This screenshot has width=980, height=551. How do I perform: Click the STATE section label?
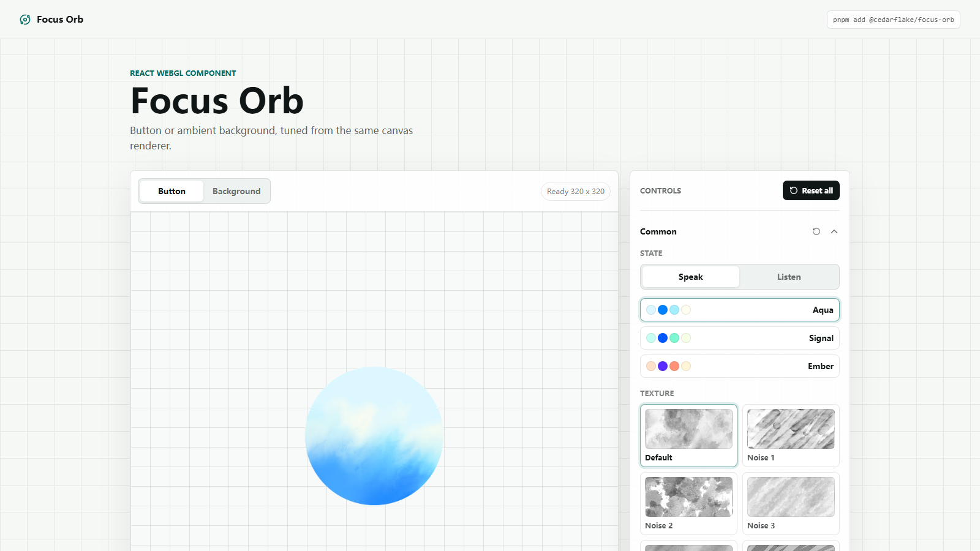651,253
